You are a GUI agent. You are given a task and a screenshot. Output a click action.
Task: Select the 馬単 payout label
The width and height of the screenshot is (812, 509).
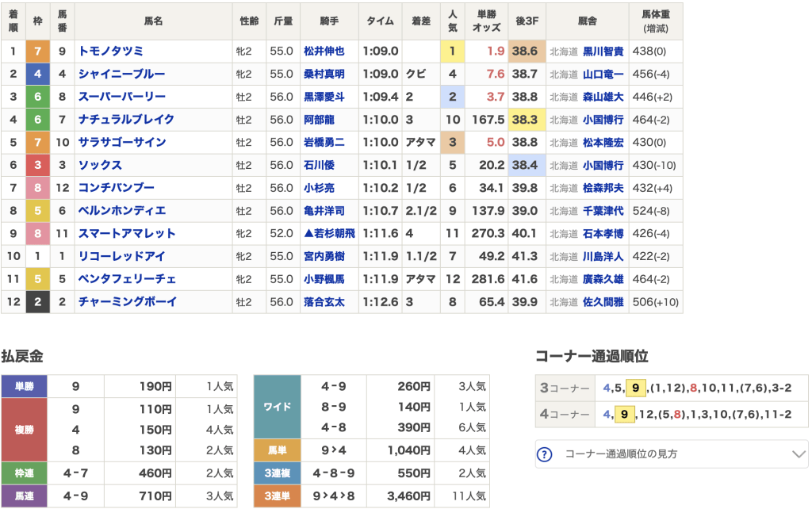(277, 450)
